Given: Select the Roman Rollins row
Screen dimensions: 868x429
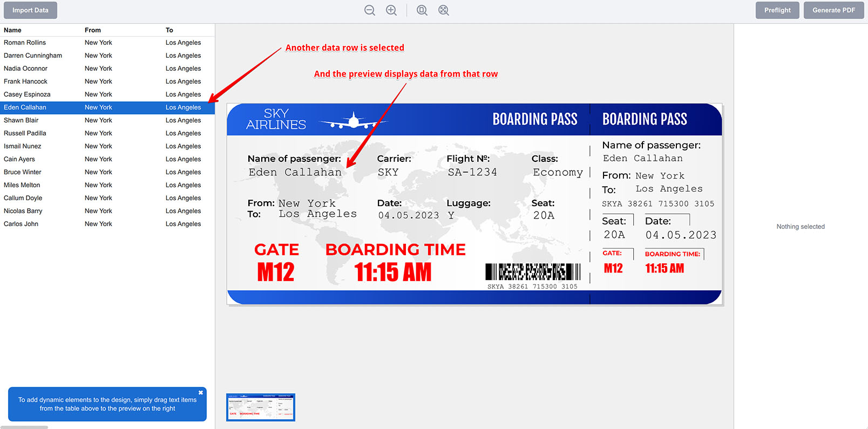Looking at the screenshot, I should pos(107,43).
